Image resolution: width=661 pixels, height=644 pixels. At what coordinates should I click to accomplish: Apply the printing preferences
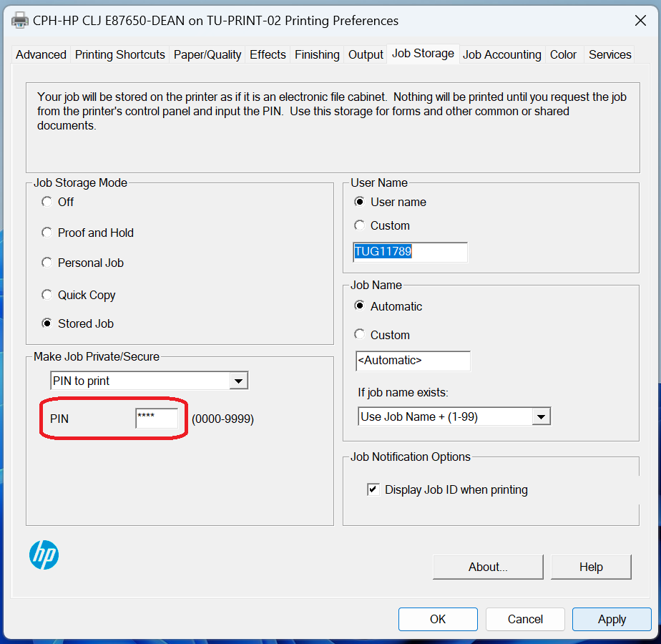[x=612, y=619]
